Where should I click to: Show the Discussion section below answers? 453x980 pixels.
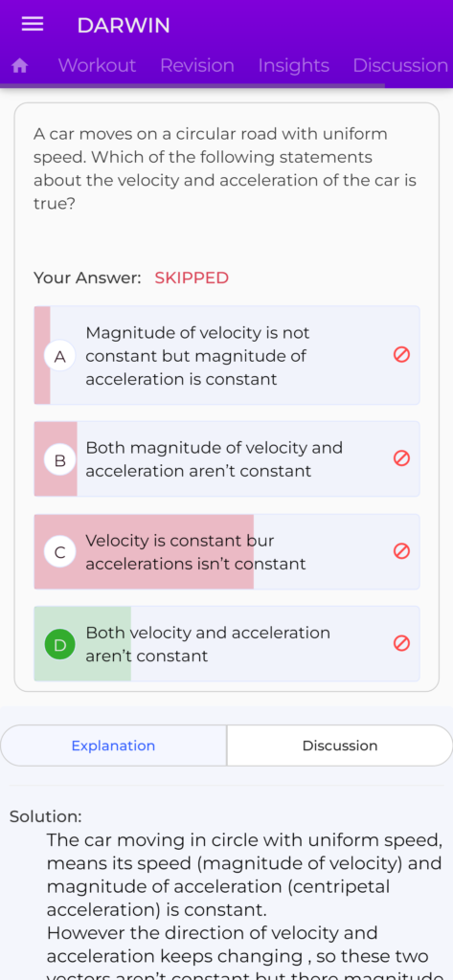pyautogui.click(x=340, y=746)
